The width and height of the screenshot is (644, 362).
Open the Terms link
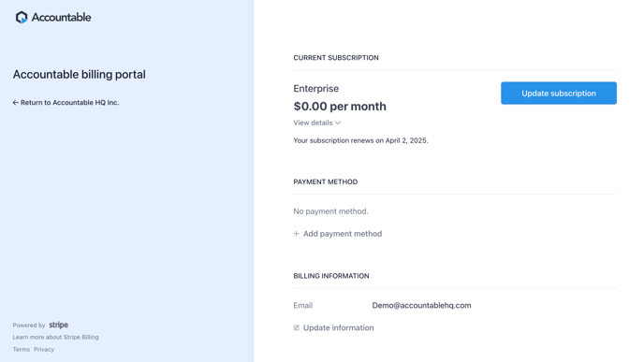(x=21, y=349)
